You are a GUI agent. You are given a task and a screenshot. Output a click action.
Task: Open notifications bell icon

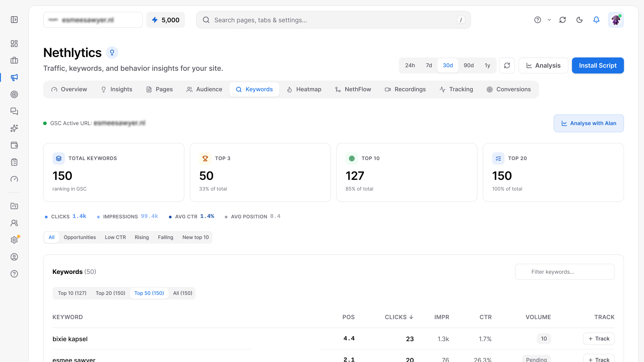(596, 20)
